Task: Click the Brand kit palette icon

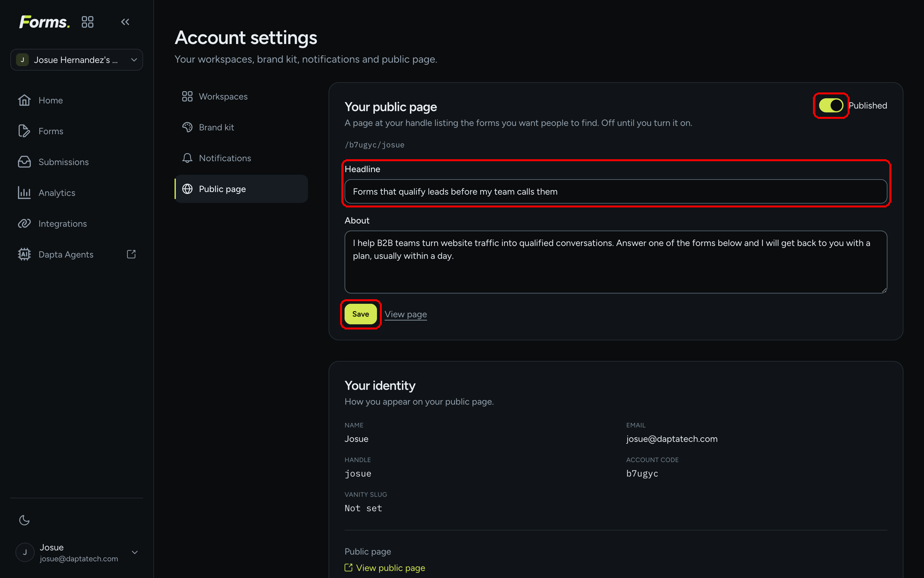Action: [187, 127]
